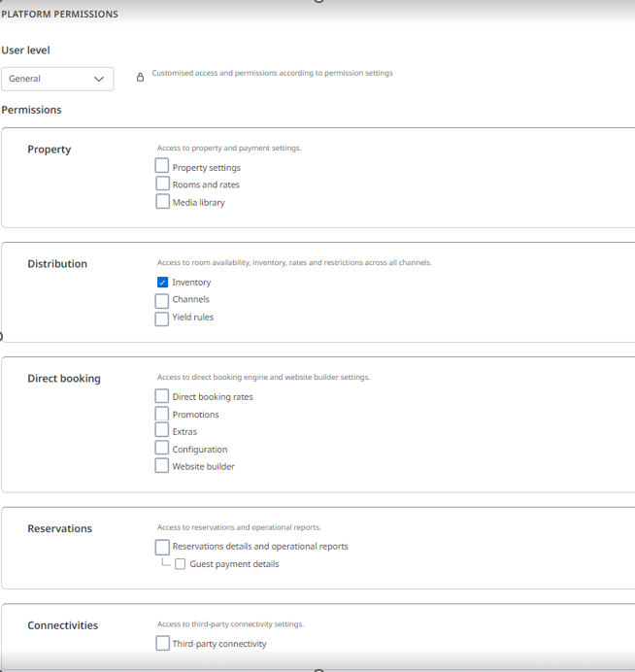Enable Reservations details and operational reports
635x672 pixels.
click(x=162, y=547)
